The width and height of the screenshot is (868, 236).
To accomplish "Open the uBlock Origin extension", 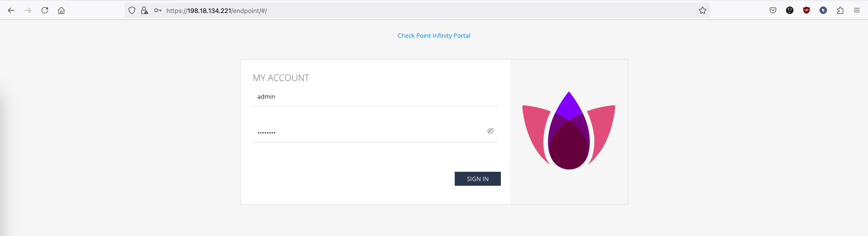I will (x=806, y=10).
